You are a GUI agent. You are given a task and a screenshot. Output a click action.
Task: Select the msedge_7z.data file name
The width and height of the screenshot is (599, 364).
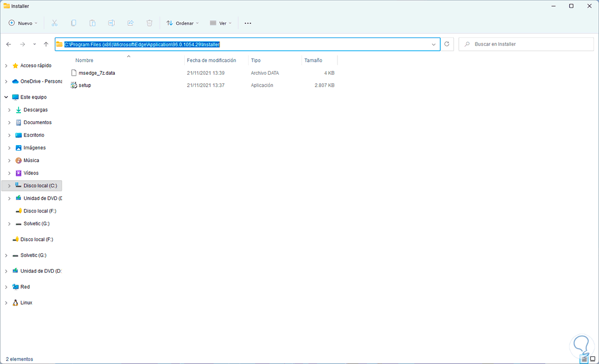coord(97,73)
